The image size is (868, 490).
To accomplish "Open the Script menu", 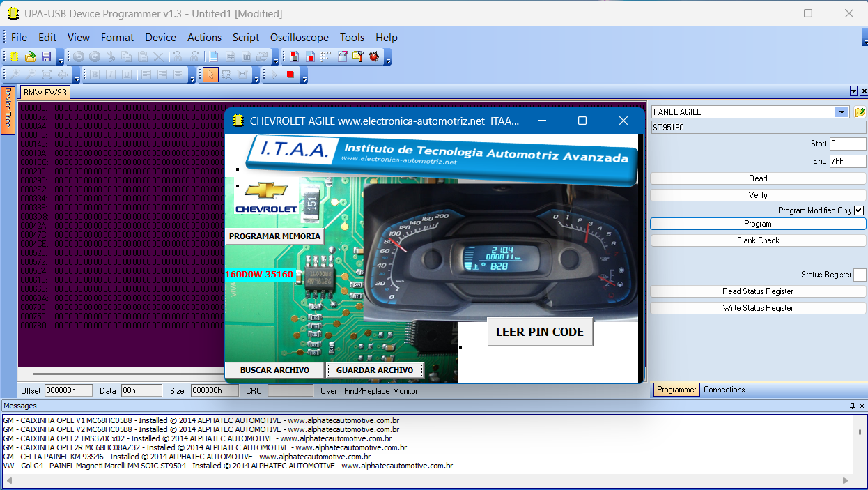I will (246, 38).
